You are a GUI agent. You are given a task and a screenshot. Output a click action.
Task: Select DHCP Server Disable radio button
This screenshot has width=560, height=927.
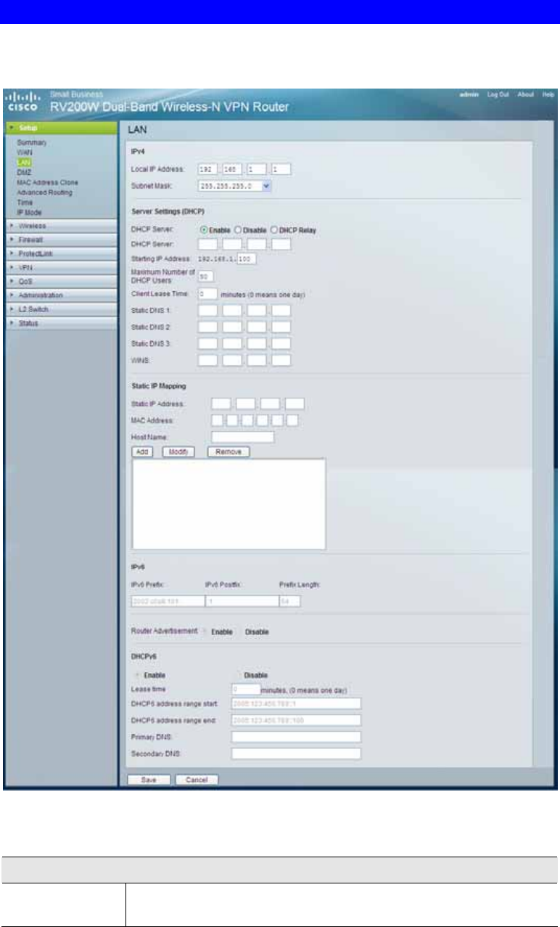click(x=238, y=230)
